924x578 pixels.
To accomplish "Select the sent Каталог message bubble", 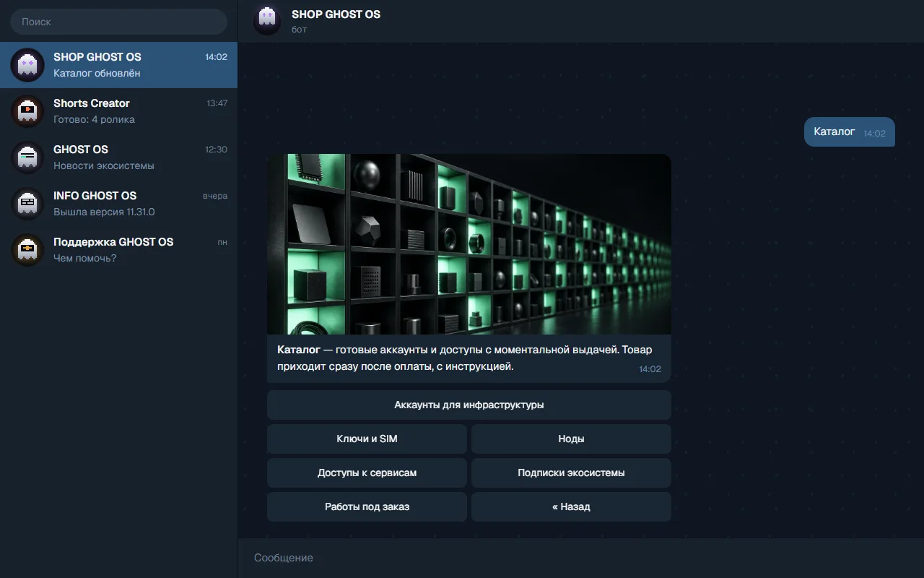I will pyautogui.click(x=850, y=132).
